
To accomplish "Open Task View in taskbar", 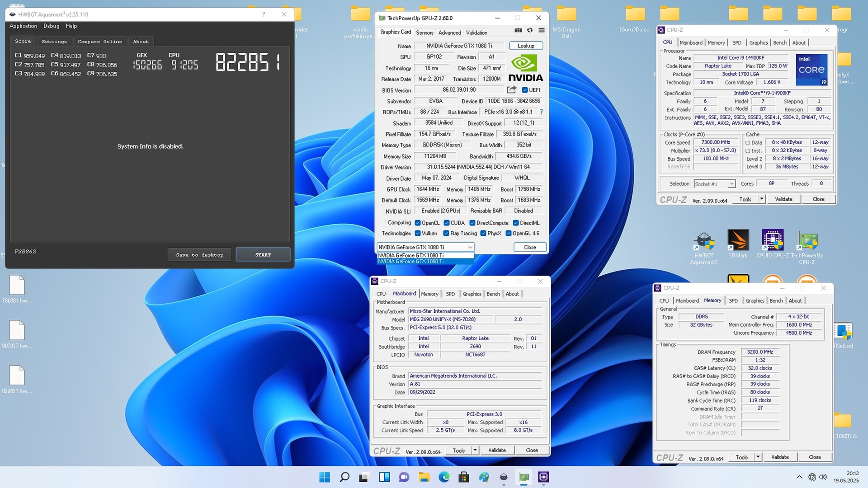I will pos(364,477).
